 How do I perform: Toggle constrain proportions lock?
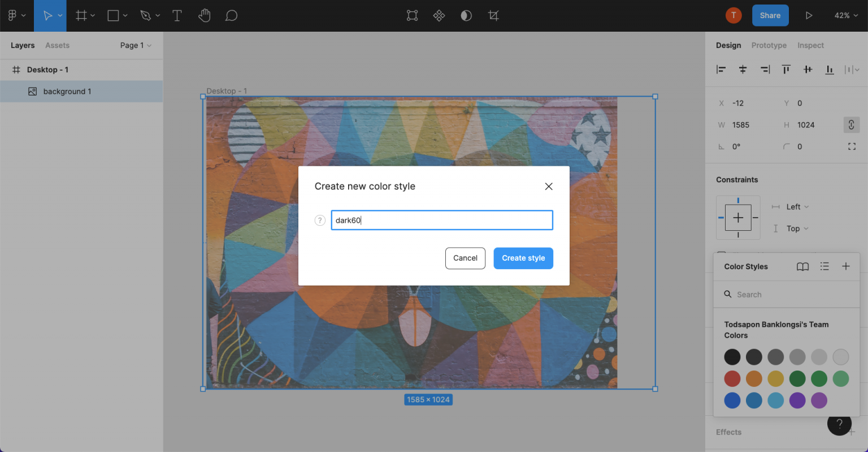[851, 125]
